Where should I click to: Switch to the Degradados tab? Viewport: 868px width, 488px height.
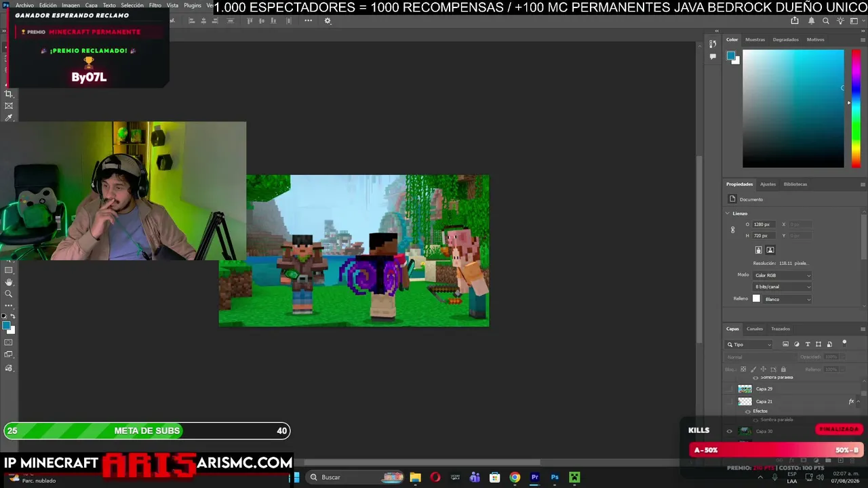click(x=785, y=40)
